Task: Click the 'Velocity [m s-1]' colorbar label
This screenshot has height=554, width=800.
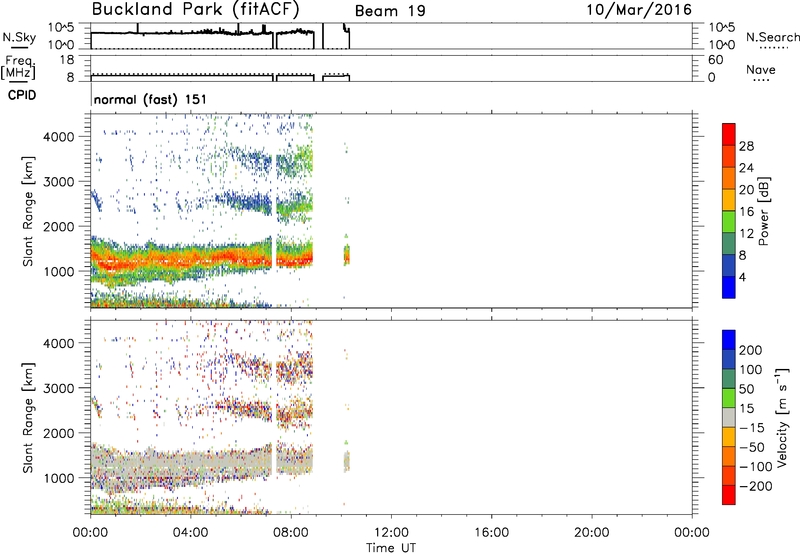Action: tap(782, 417)
